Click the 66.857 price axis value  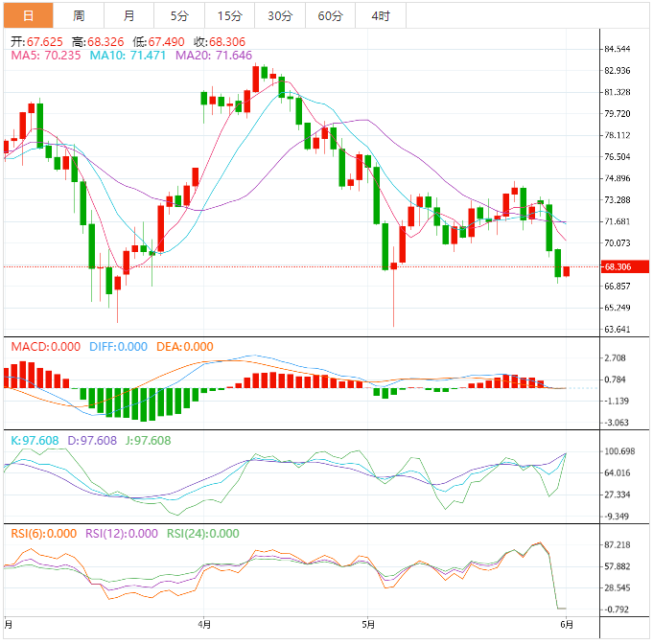[x=618, y=287]
